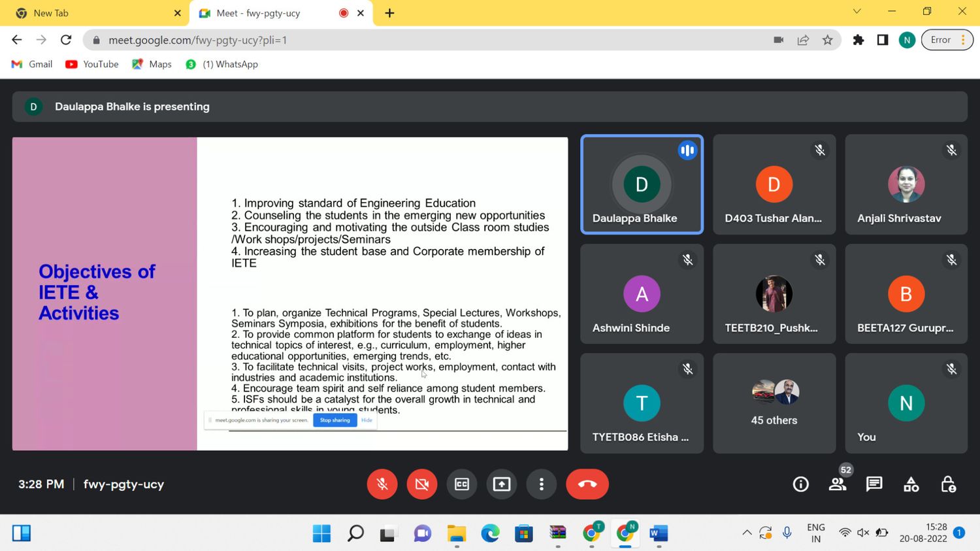Viewport: 980px width, 551px height.
Task: Go forward in browser history
Action: [x=41, y=40]
